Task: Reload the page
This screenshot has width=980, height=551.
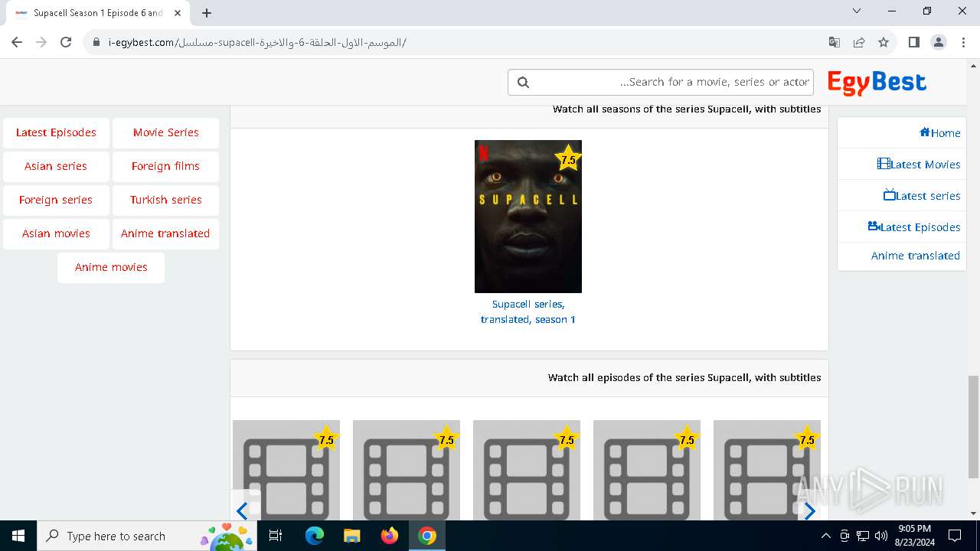Action: tap(66, 42)
